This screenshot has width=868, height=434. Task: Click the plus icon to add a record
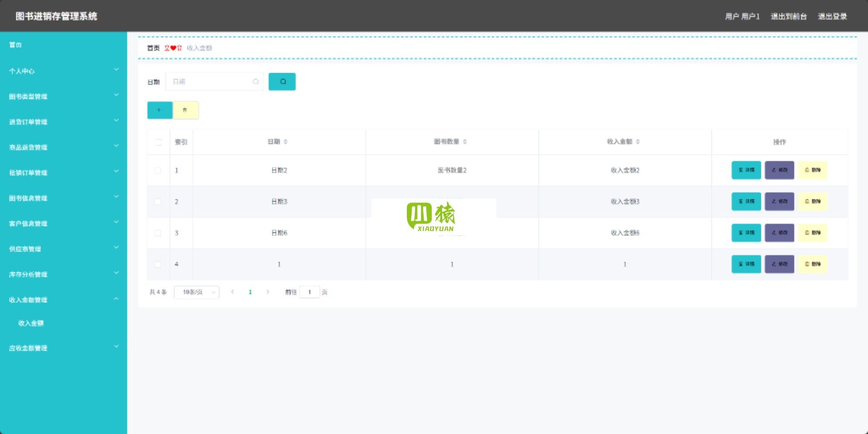[160, 110]
